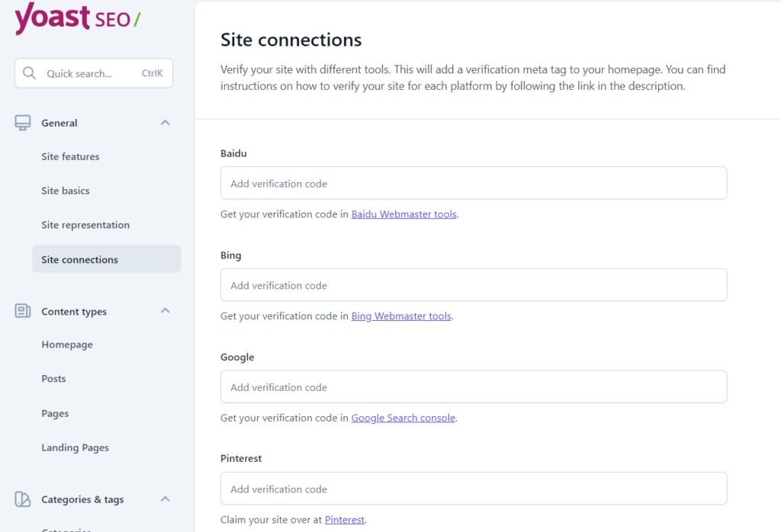This screenshot has height=532, width=781.
Task: Click the Bing verification code field
Action: pyautogui.click(x=473, y=284)
